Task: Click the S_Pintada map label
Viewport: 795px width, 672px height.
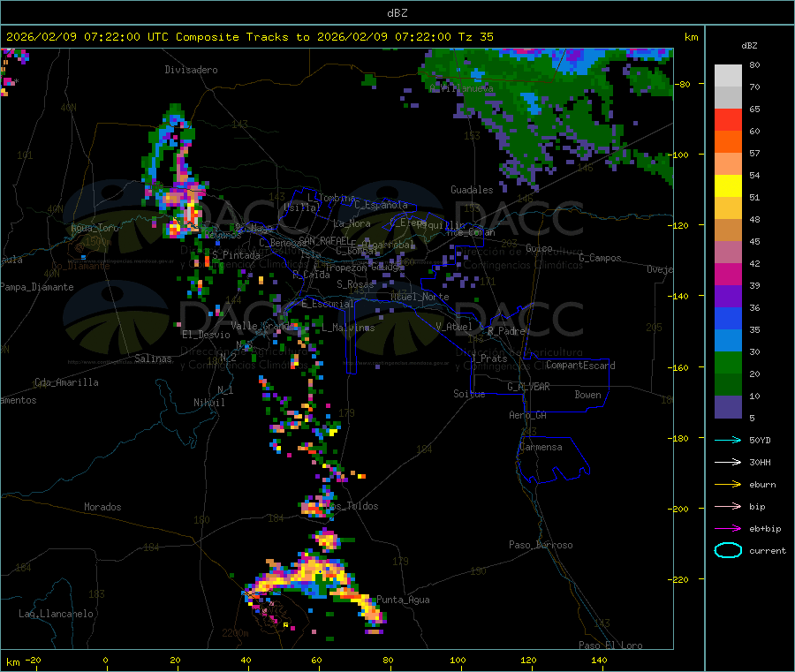Action: tap(236, 255)
